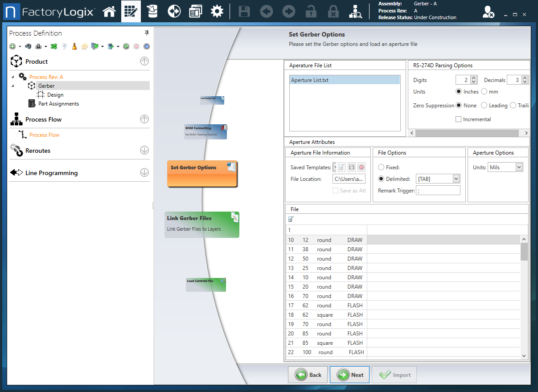Select the Part Assignments tree item
The width and height of the screenshot is (538, 392).
pyautogui.click(x=59, y=103)
